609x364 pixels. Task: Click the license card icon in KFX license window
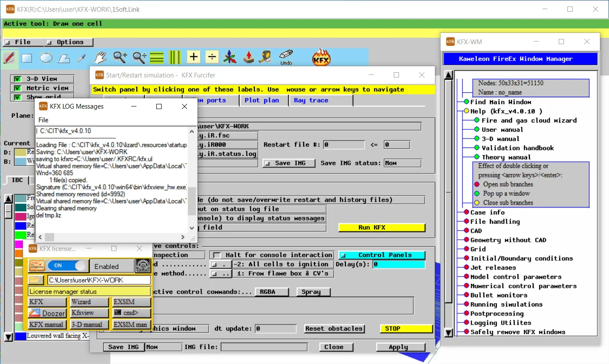point(37,266)
